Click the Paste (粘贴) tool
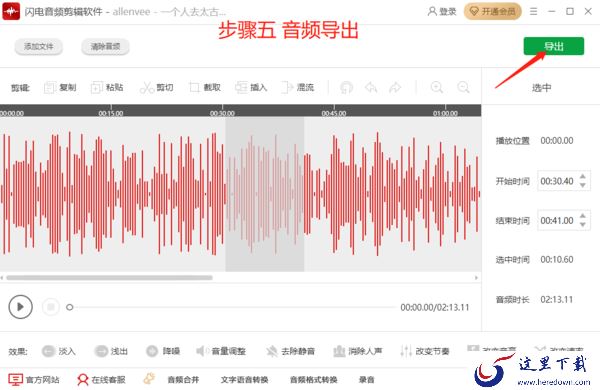Image resolution: width=600 pixels, height=390 pixels. 107,88
